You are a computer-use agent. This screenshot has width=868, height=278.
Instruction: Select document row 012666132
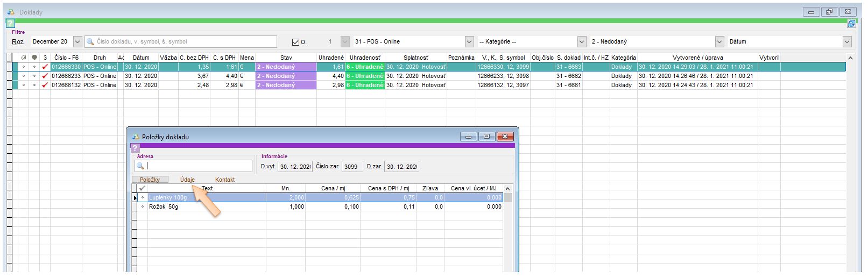[x=66, y=85]
